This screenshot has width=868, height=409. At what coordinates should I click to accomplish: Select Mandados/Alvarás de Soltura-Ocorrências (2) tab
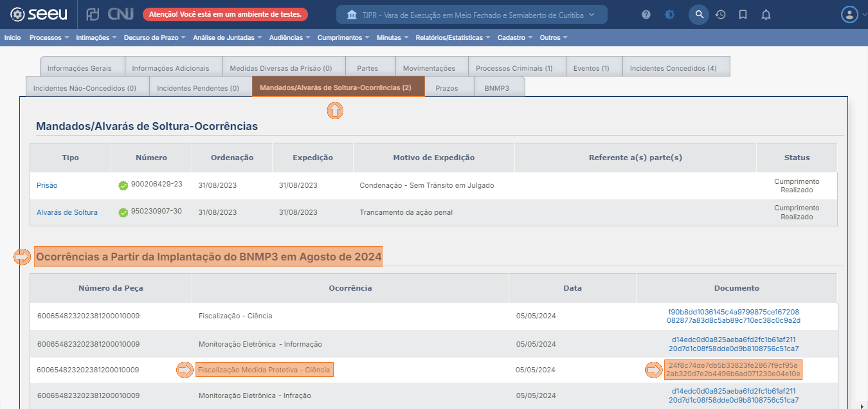[338, 86]
